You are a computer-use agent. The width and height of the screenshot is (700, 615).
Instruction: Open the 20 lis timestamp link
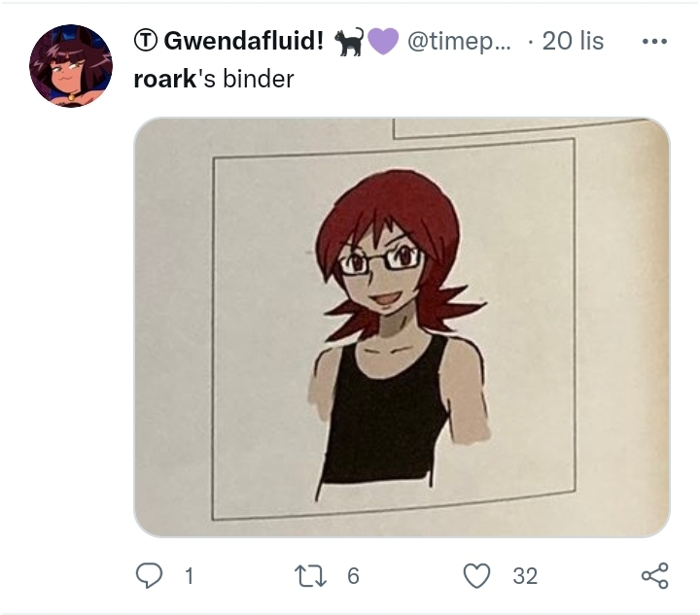coord(573,41)
